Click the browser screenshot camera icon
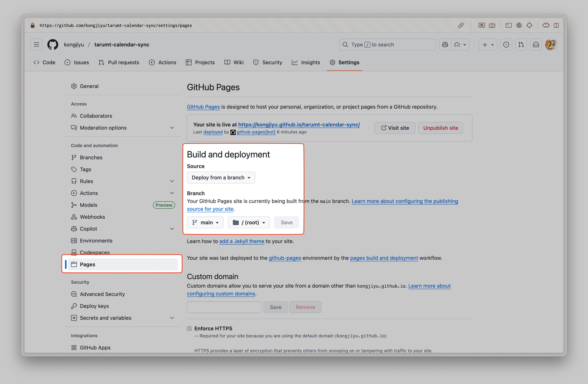This screenshot has height=384, width=588. point(492,25)
